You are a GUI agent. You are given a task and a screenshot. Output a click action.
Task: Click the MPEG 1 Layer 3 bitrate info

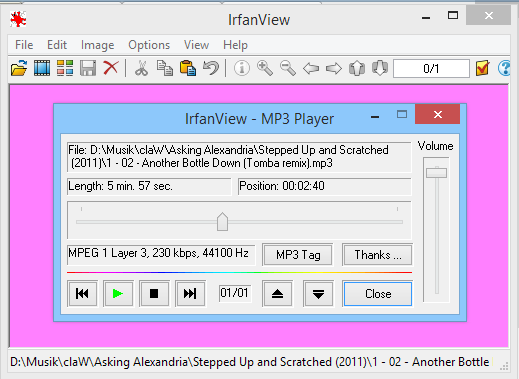tap(158, 253)
